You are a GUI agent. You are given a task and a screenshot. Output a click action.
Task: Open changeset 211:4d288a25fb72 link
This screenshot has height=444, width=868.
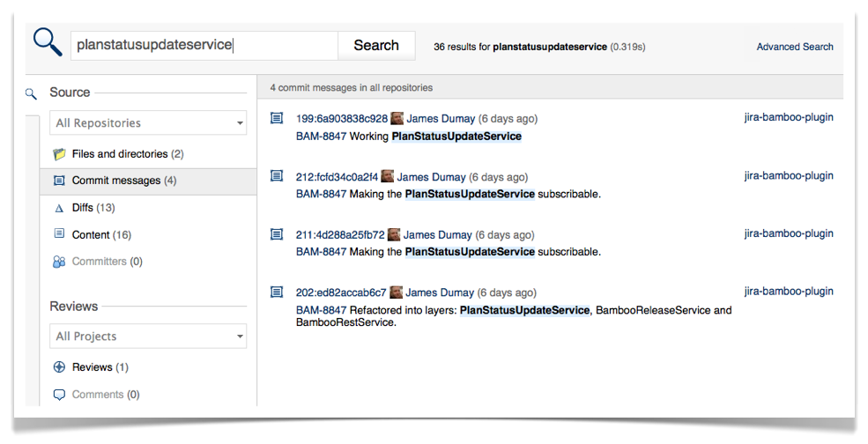point(340,235)
